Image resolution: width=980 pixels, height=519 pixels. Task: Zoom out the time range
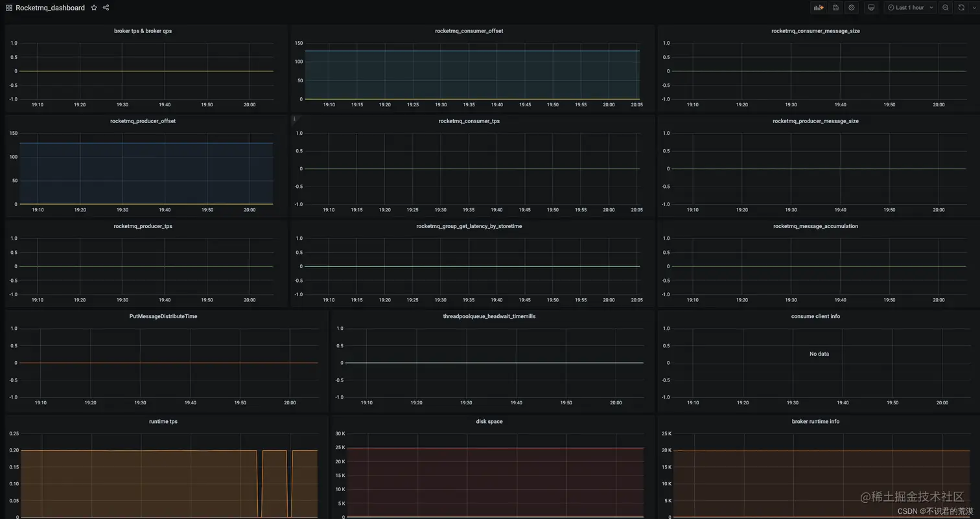[946, 8]
